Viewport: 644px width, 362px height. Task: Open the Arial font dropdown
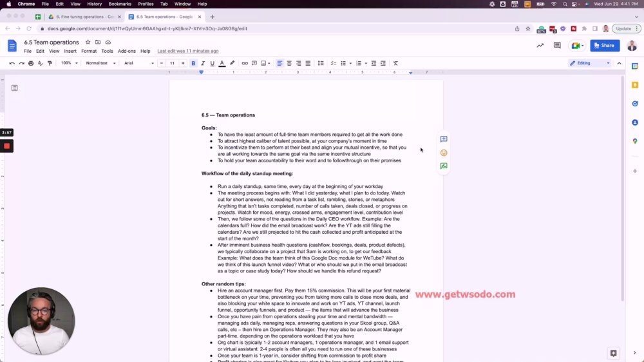tap(139, 63)
